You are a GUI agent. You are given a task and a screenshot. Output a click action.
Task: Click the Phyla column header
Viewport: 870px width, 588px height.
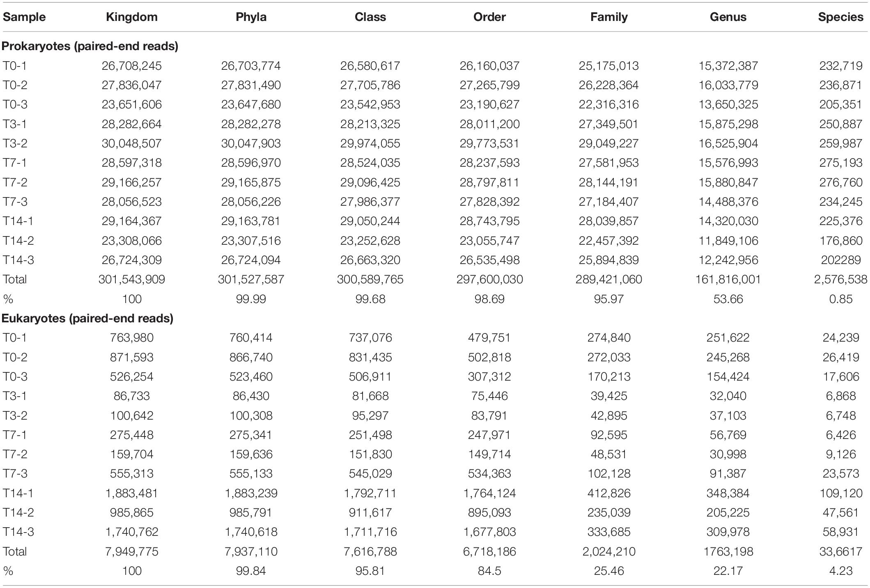(x=251, y=17)
